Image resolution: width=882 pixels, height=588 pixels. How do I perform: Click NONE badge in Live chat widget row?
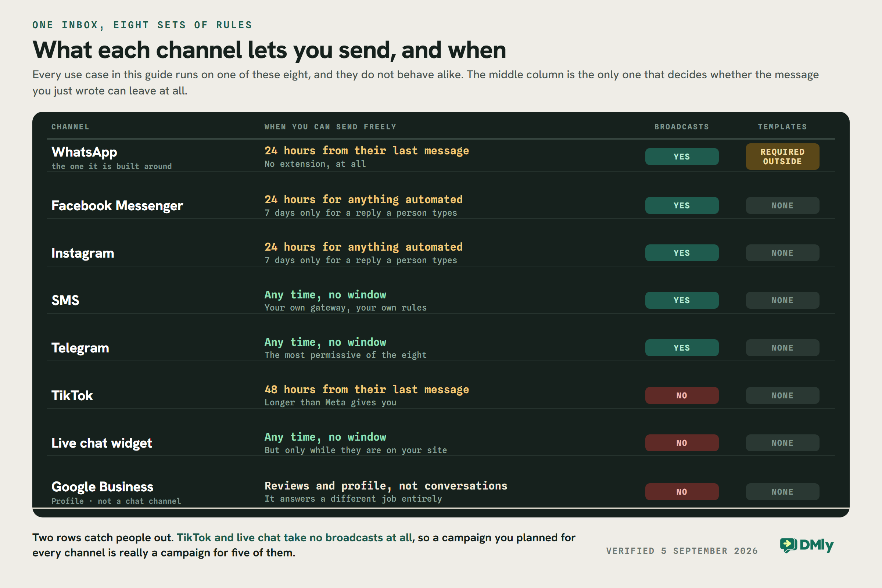tap(782, 443)
